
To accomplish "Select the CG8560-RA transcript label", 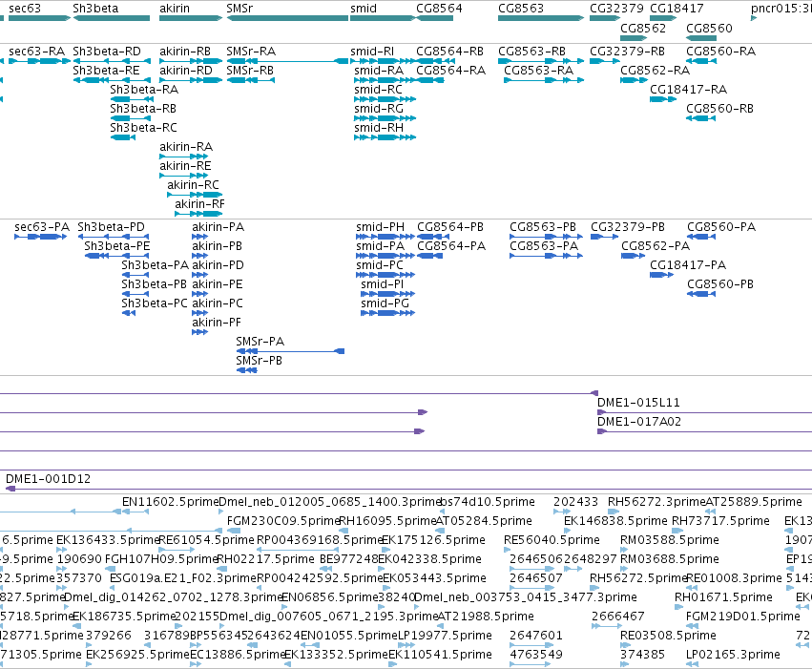I will (720, 52).
